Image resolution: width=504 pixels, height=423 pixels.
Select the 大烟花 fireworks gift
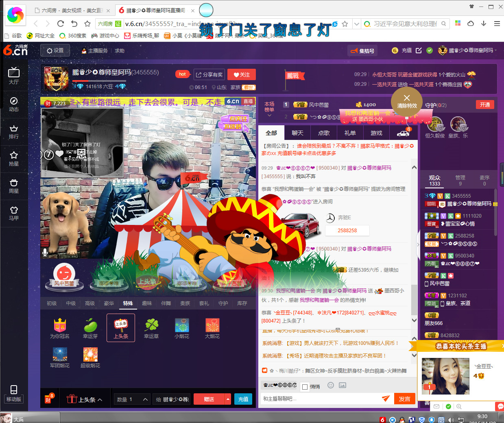[212, 328]
